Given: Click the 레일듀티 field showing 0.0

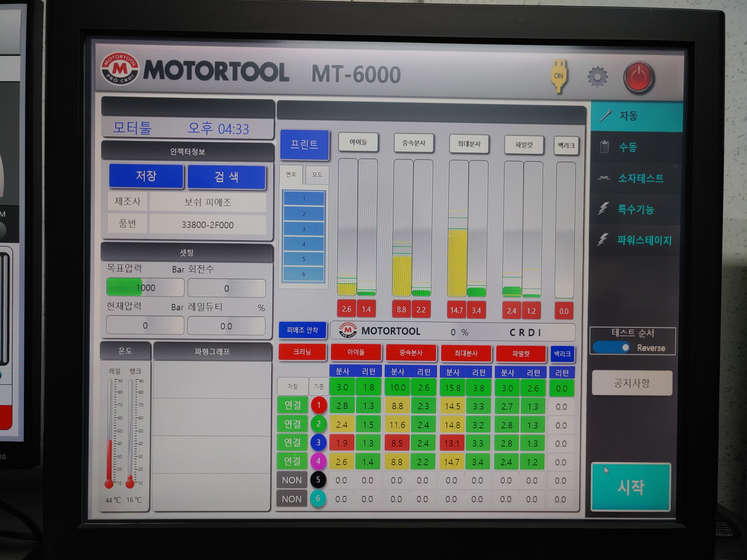Looking at the screenshot, I should tap(226, 326).
